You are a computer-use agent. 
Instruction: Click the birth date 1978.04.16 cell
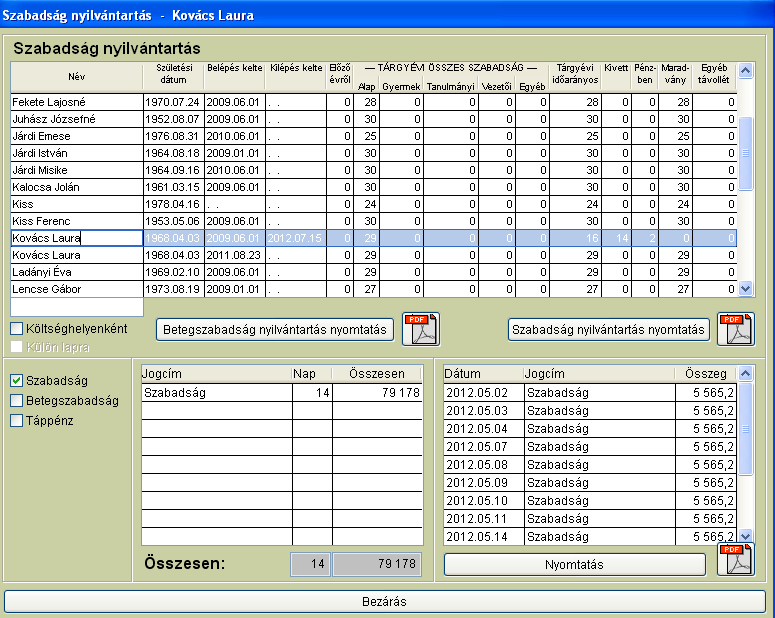(173, 204)
